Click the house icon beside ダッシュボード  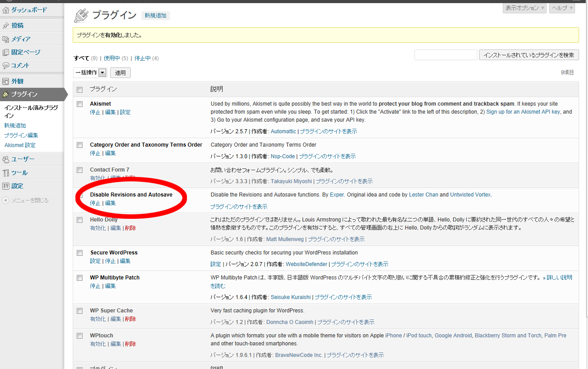(x=6, y=10)
